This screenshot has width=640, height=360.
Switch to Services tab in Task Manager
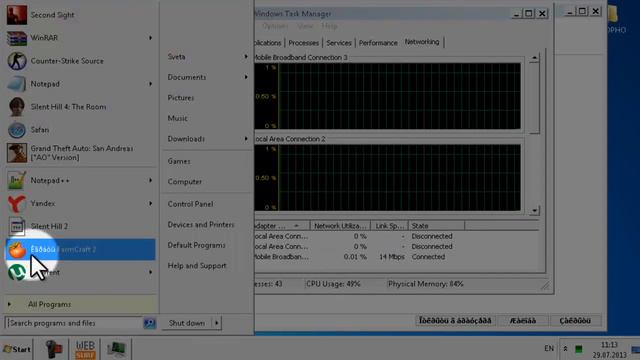(x=339, y=43)
